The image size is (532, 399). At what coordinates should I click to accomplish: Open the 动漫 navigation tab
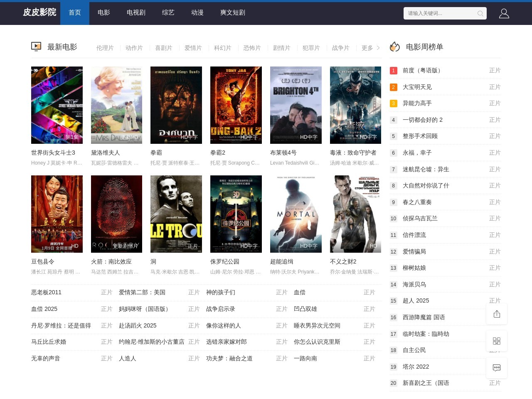[x=197, y=13]
